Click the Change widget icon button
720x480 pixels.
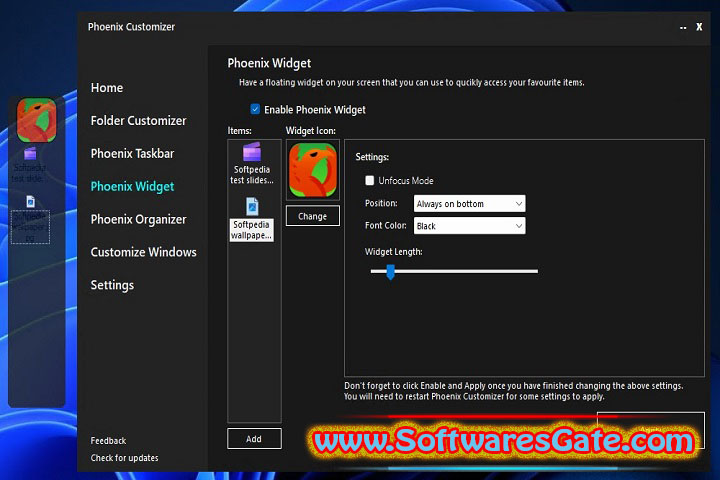pos(313,216)
